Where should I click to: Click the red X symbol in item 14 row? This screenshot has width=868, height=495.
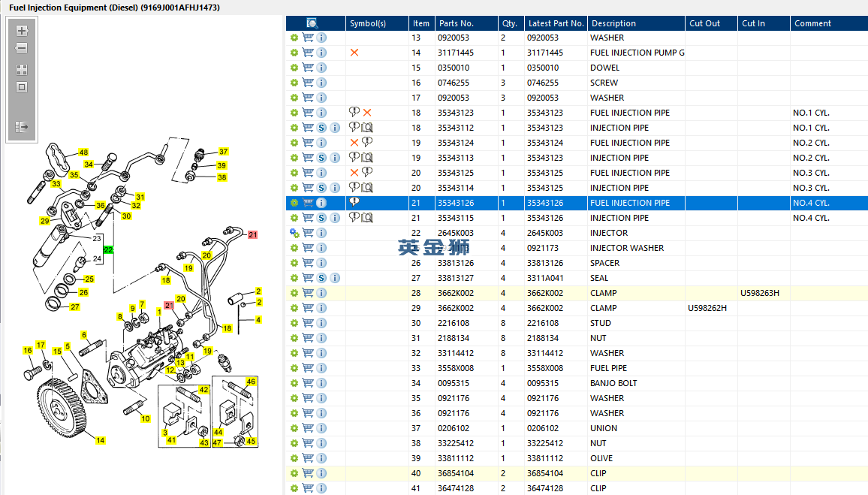[x=354, y=53]
